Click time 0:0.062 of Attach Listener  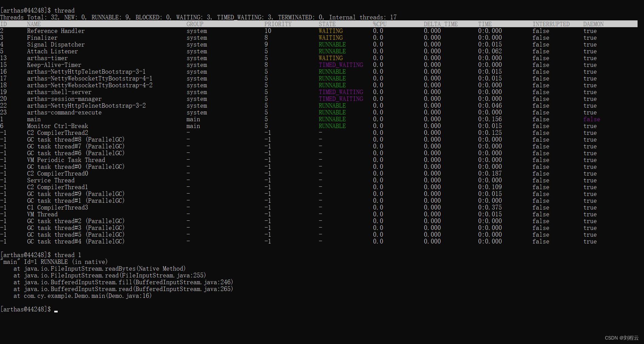(490, 51)
